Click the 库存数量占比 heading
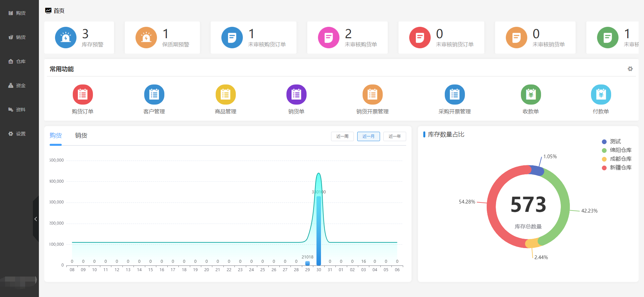 (x=446, y=134)
